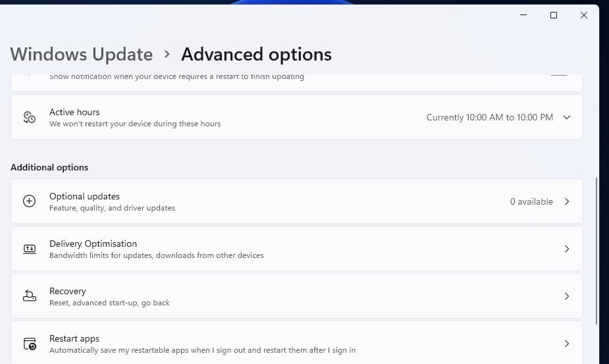Open the Delivery Optimisation chevron arrow
Screen dimensions: 609x364
pyautogui.click(x=567, y=249)
